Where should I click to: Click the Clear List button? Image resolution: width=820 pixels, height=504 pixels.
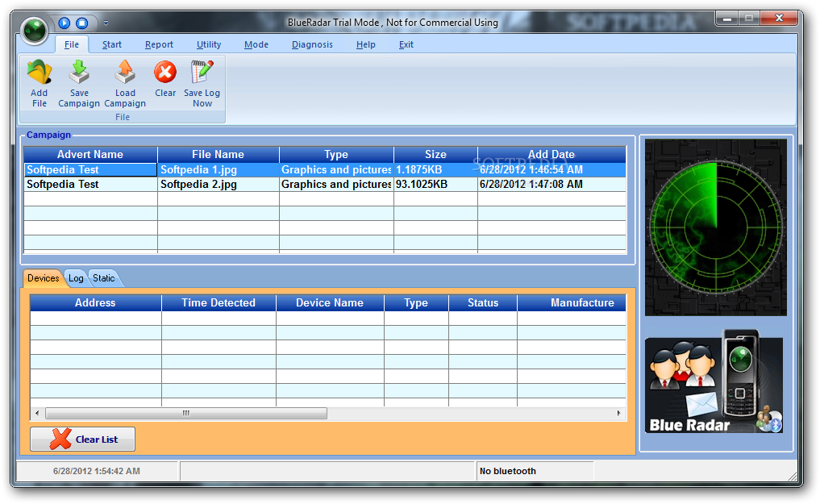[82, 439]
